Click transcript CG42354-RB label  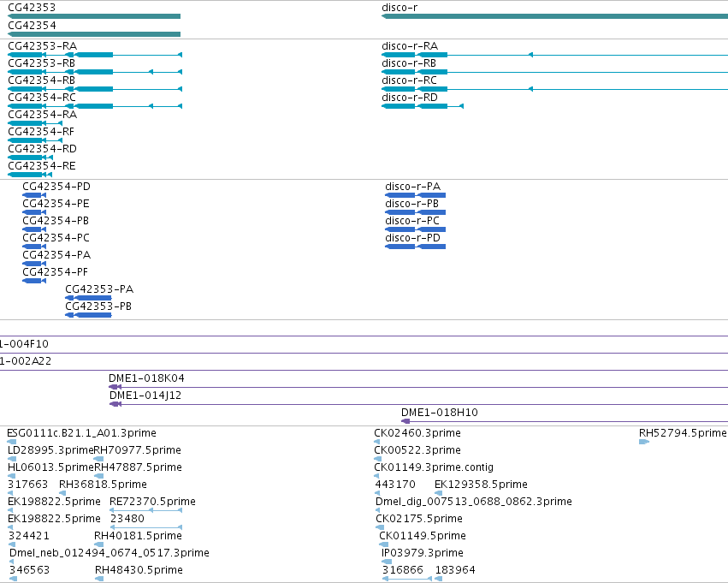click(41, 80)
